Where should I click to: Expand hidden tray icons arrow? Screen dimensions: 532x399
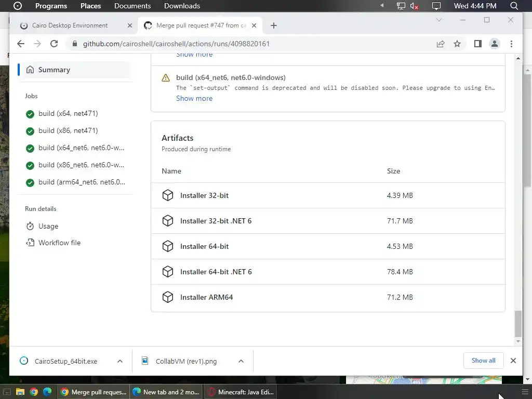click(x=382, y=5)
